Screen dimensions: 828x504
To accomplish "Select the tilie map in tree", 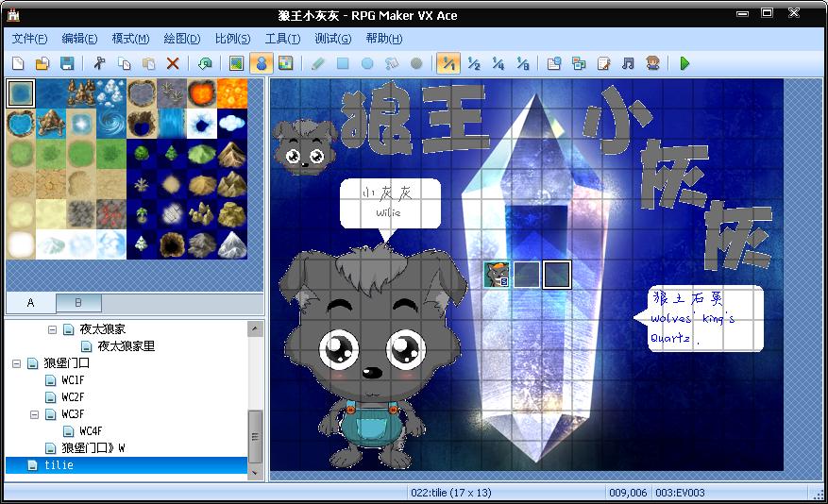I will [127, 465].
